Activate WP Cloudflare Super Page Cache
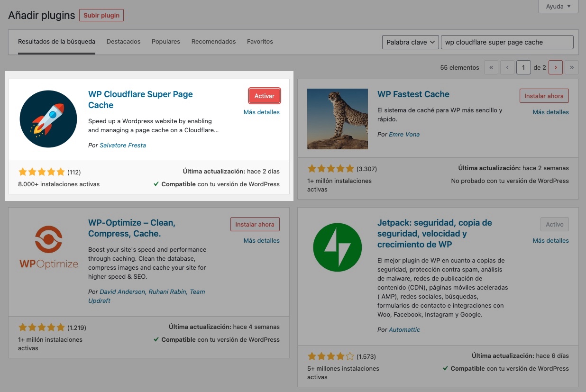The height and width of the screenshot is (392, 586). 265,96
